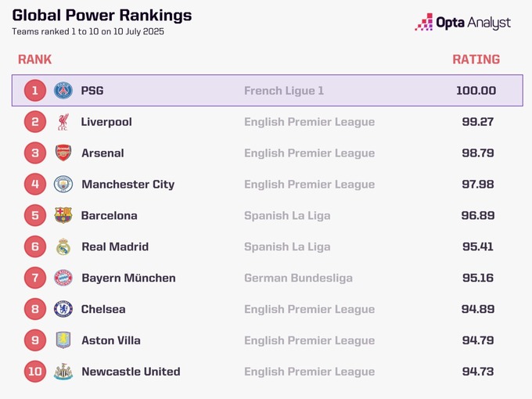Click the Arsenal cannon crest
The width and height of the screenshot is (532, 399).
pos(63,153)
